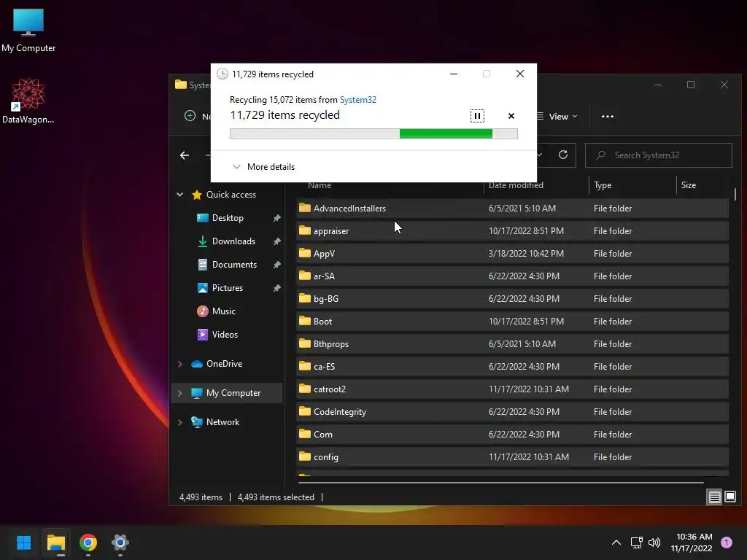The image size is (747, 560).
Task: Refresh the System32 folder view
Action: [562, 155]
